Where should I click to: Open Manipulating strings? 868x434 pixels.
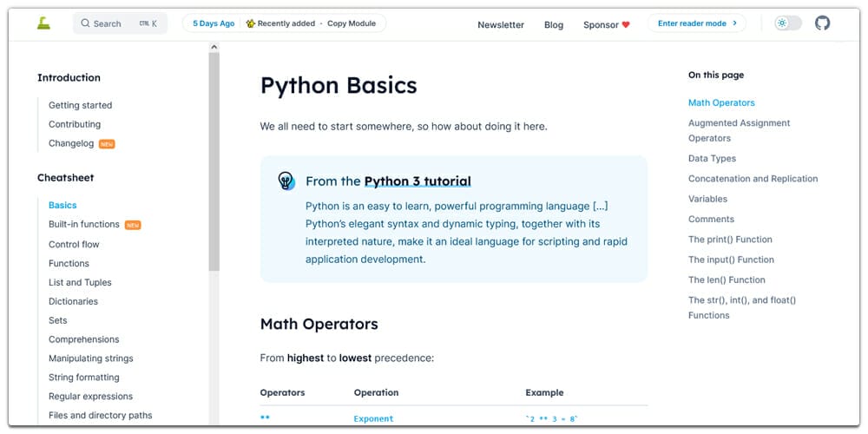coord(91,358)
